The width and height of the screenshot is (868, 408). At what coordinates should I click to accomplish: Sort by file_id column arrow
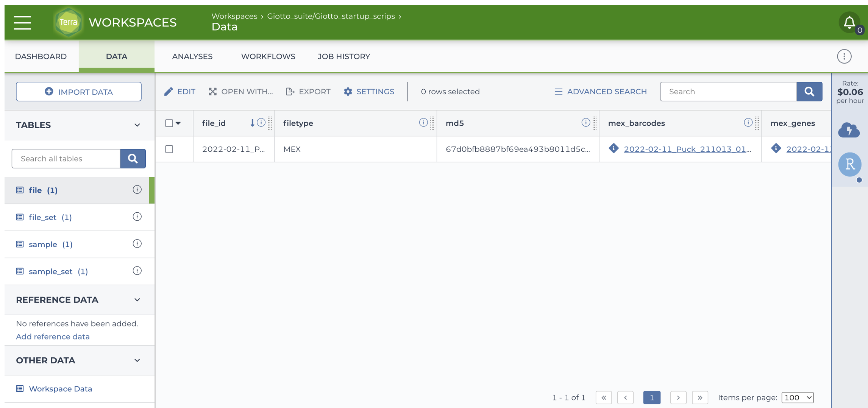click(252, 123)
